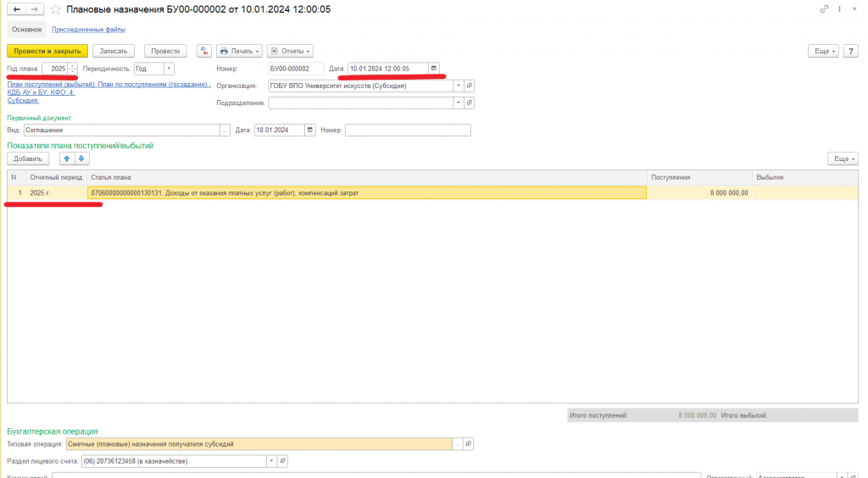Click the Записать button
868x478 pixels.
(114, 51)
